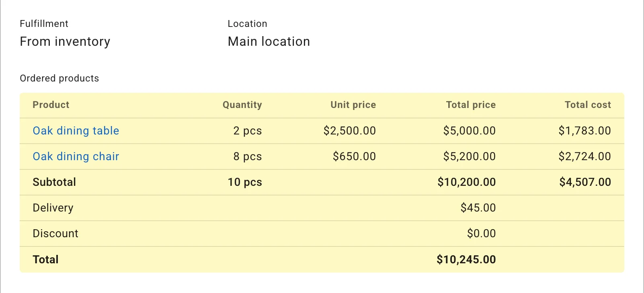Click the $45.00 delivery amount
Screen dimensions: 644x293
pyautogui.click(x=478, y=208)
